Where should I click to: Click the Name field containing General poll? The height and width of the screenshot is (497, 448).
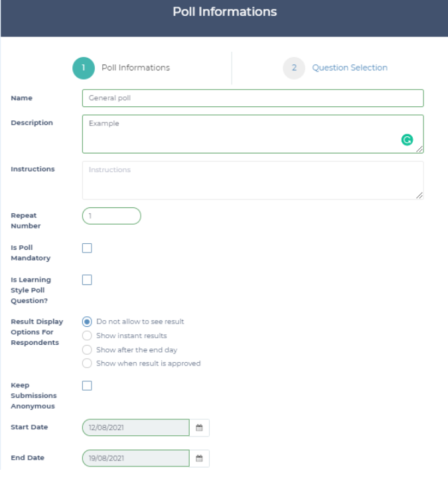(252, 98)
